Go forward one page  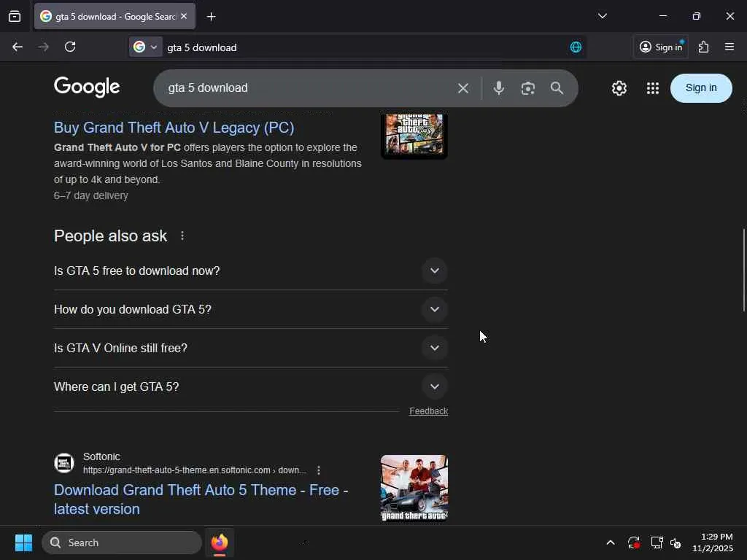click(x=43, y=47)
